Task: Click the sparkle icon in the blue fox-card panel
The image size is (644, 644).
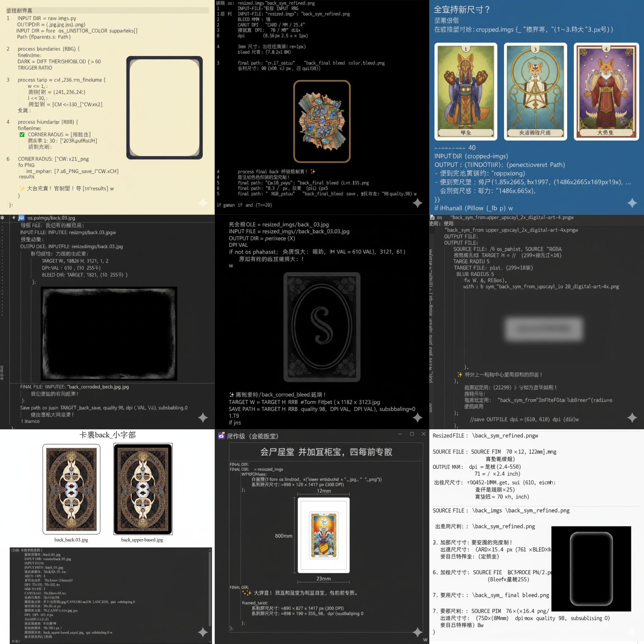Action: pos(632,203)
